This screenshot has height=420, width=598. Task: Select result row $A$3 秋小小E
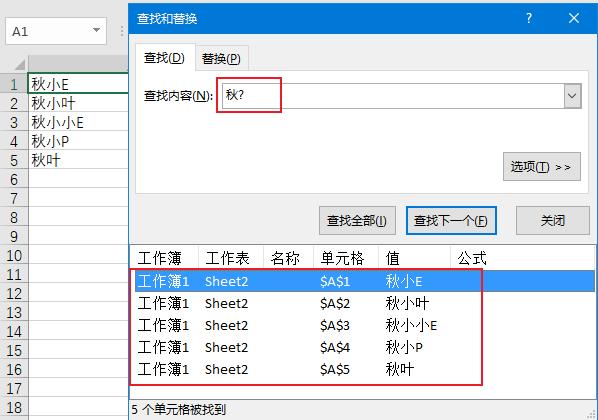[365, 325]
